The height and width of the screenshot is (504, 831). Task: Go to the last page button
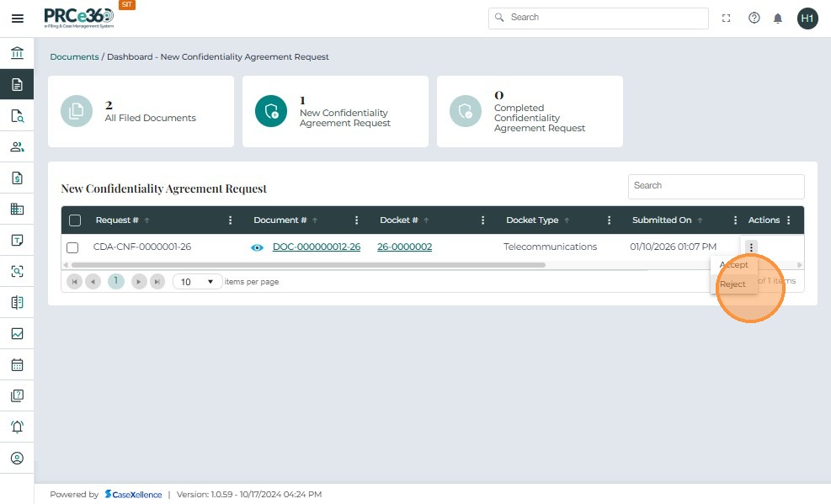tap(157, 282)
